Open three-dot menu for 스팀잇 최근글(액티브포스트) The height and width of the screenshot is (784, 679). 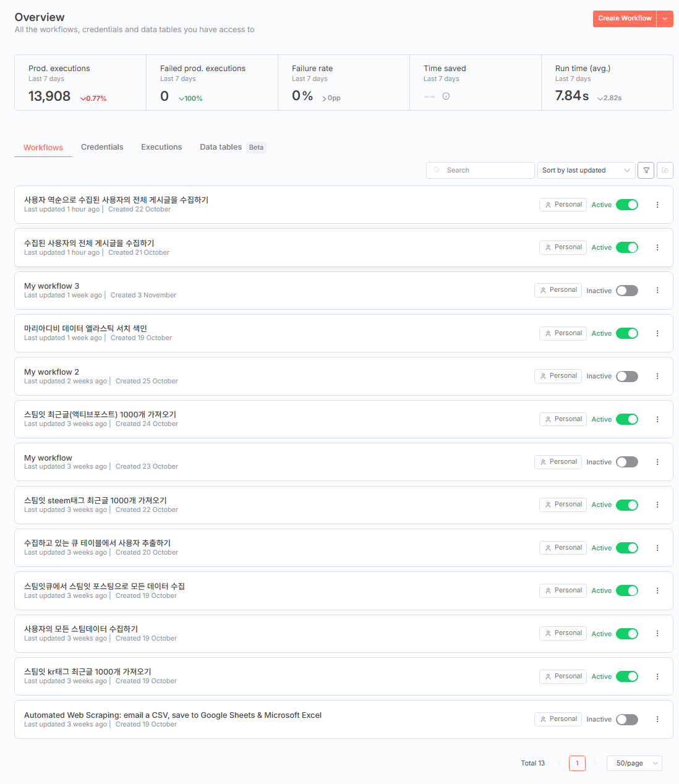[x=657, y=419]
